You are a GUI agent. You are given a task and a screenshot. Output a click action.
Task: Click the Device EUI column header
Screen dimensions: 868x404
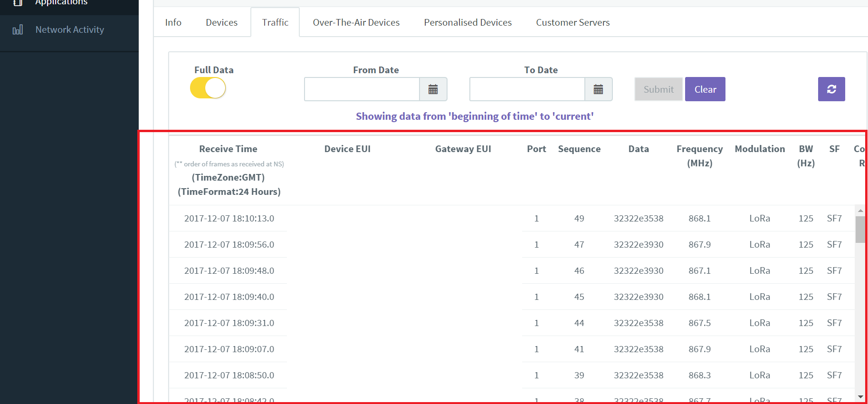[347, 149]
